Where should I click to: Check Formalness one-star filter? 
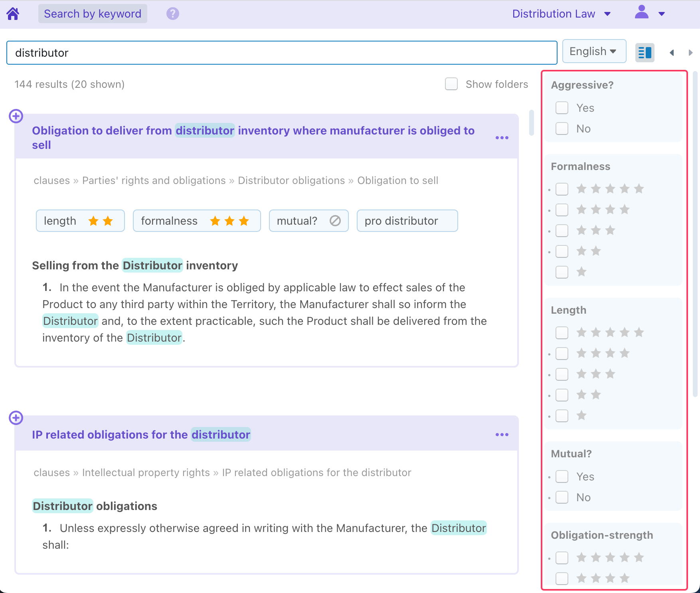tap(562, 272)
